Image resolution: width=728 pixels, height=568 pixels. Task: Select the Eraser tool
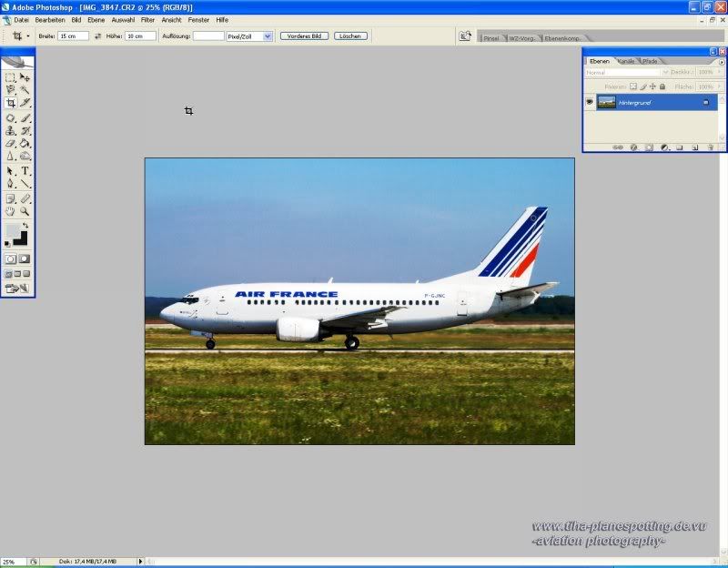(10, 144)
